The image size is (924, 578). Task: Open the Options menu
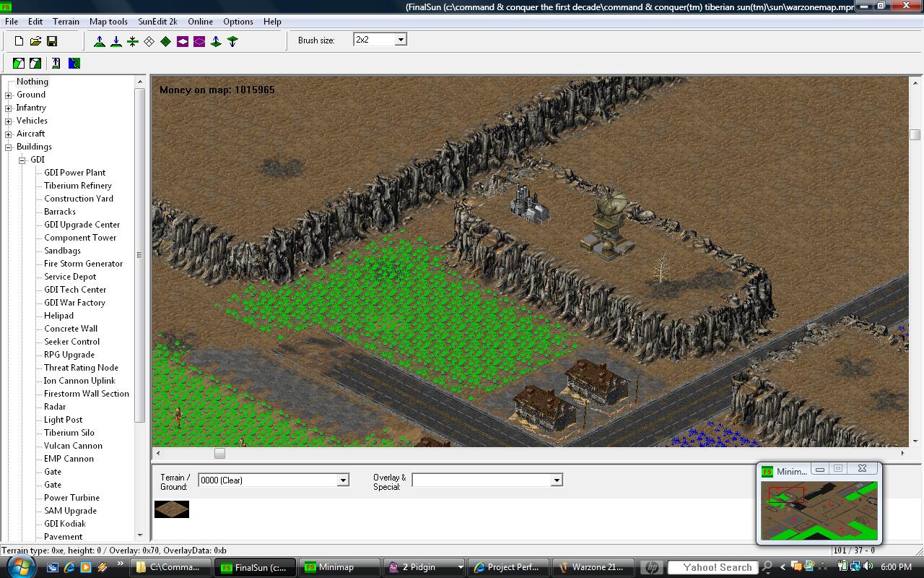click(238, 22)
